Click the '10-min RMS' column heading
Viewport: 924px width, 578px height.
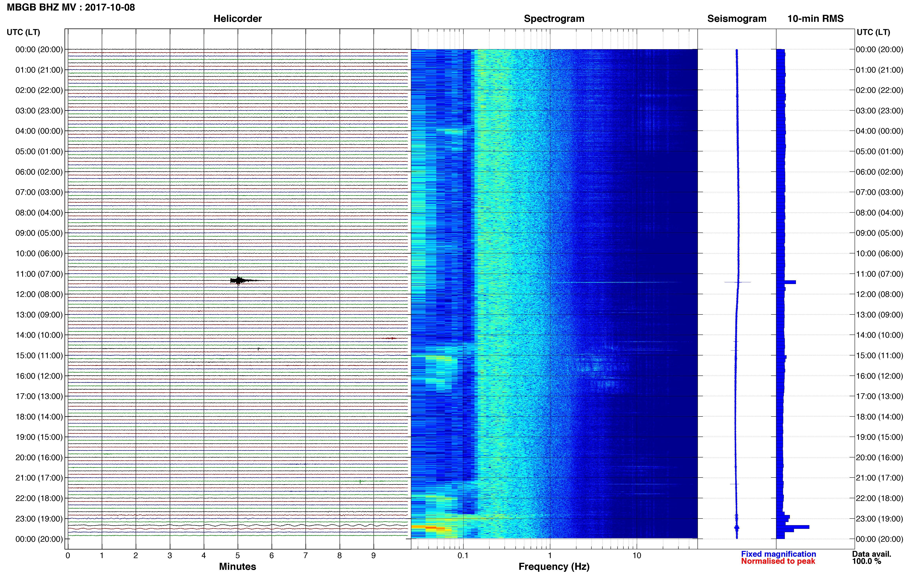point(815,18)
